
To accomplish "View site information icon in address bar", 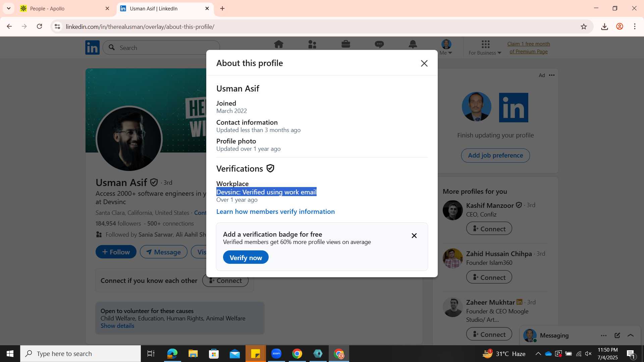I will [57, 26].
